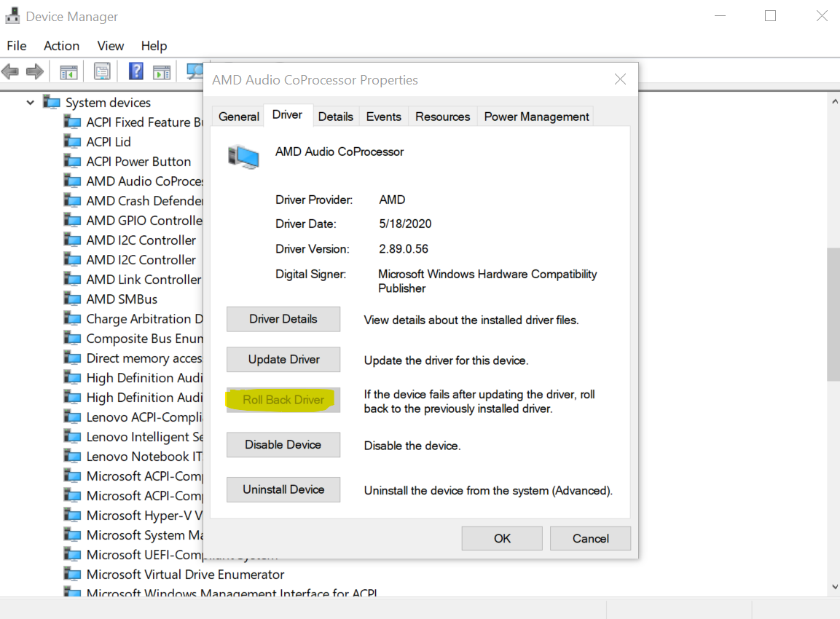Image resolution: width=840 pixels, height=619 pixels.
Task: Click the Driver Provider value AMD
Action: (x=392, y=200)
